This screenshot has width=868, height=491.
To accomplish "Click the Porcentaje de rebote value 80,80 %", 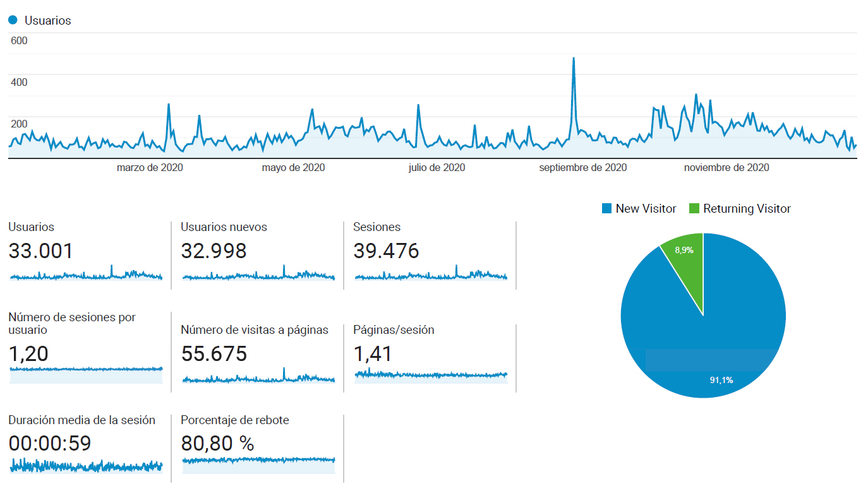I will point(217,444).
